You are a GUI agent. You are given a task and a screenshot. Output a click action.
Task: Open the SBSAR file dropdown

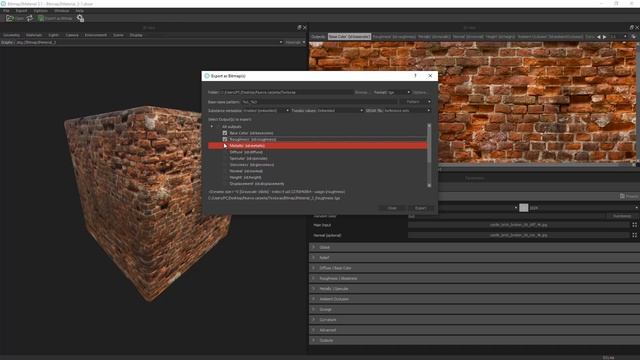point(407,111)
